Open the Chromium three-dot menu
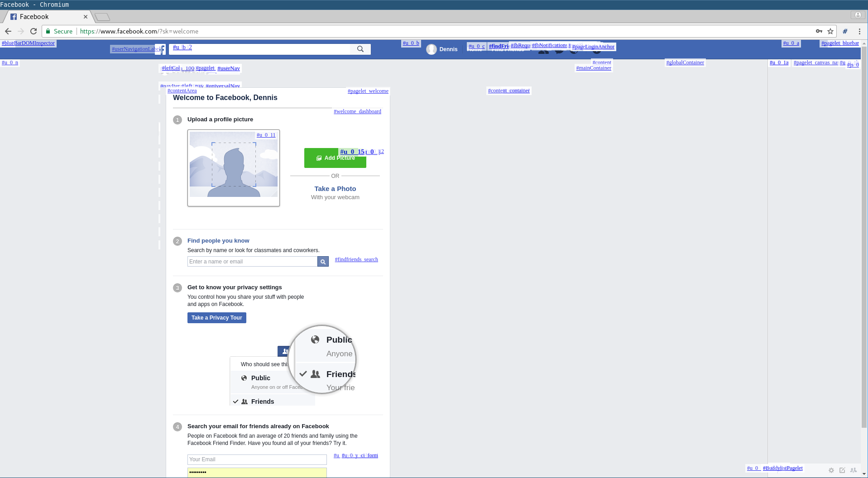868x478 pixels. pyautogui.click(x=859, y=31)
